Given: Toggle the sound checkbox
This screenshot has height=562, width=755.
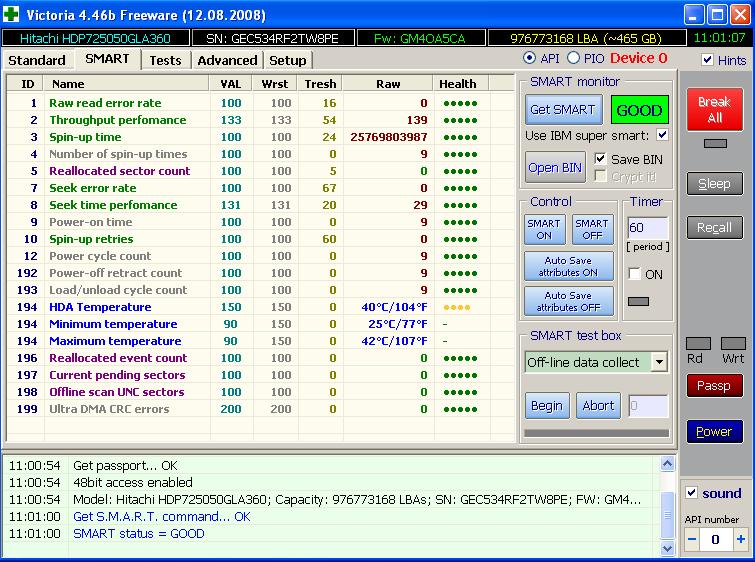Looking at the screenshot, I should point(691,493).
